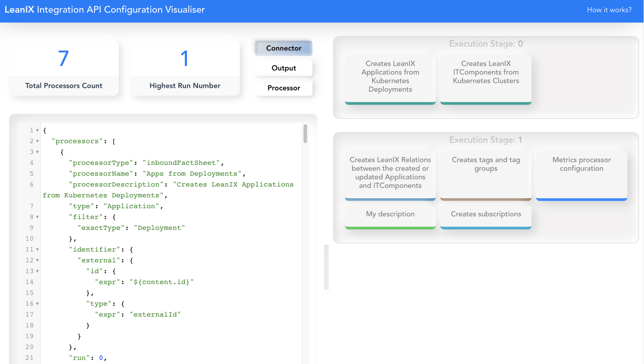Click the Total Processors Count card

(64, 68)
